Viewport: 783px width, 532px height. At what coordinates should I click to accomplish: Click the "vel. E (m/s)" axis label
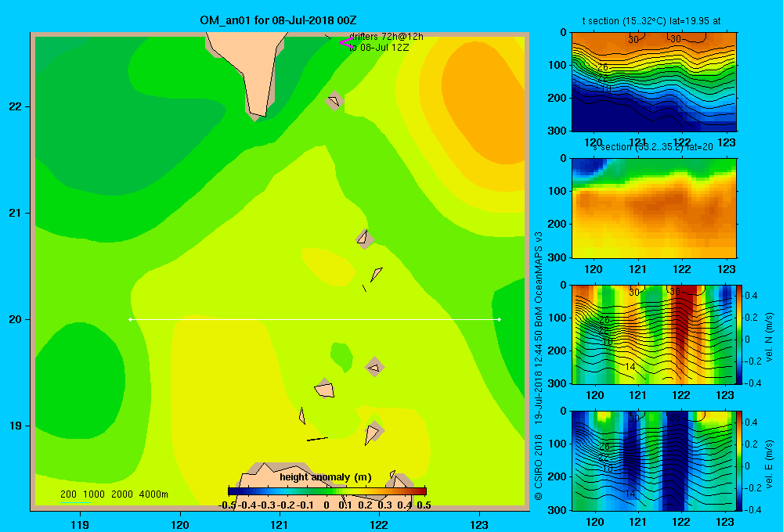(769, 463)
